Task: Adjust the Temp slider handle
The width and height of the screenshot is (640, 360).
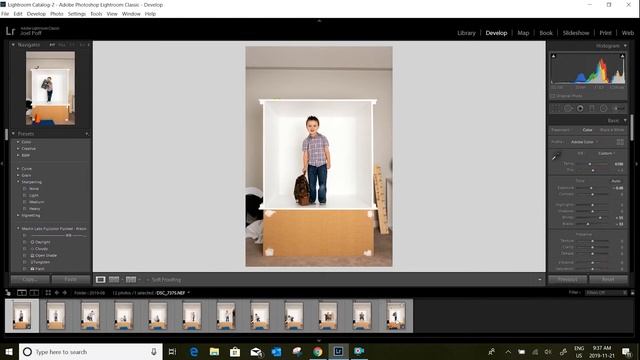Action: [x=589, y=164]
